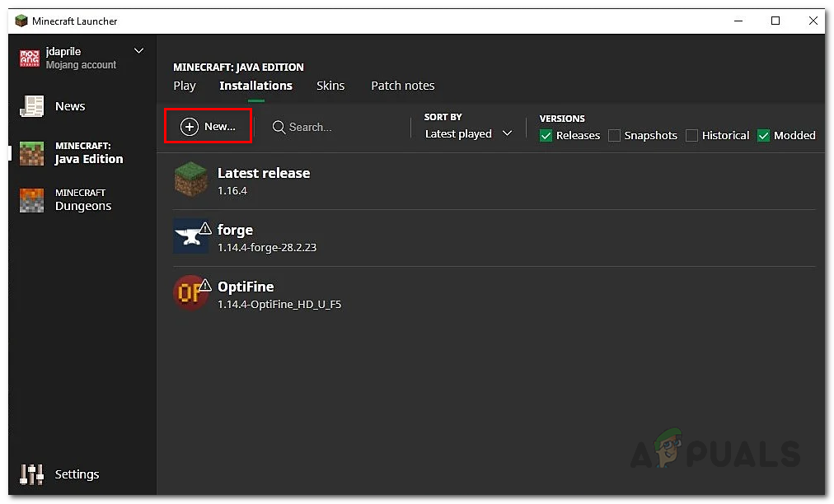Maximize the Minecraft Launcher window
Screen dimensions: 834x504
[x=775, y=21]
